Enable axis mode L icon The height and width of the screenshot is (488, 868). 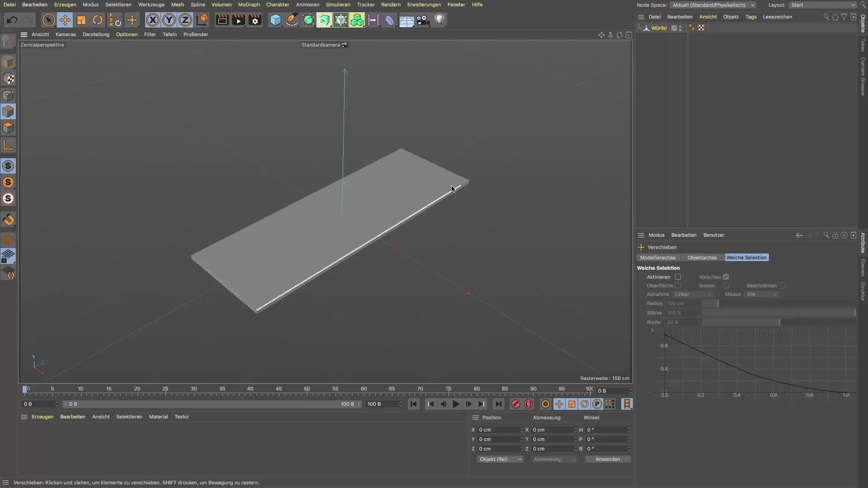(x=8, y=145)
